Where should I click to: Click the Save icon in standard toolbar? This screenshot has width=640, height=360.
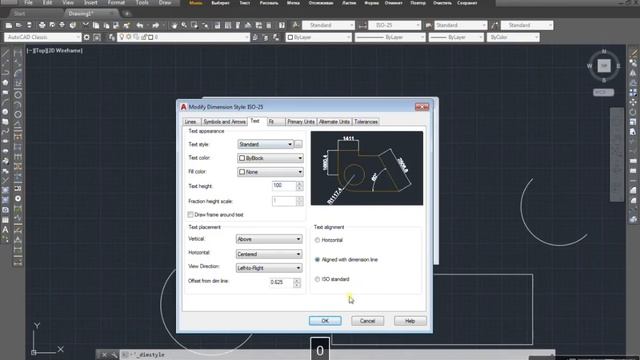(29, 25)
